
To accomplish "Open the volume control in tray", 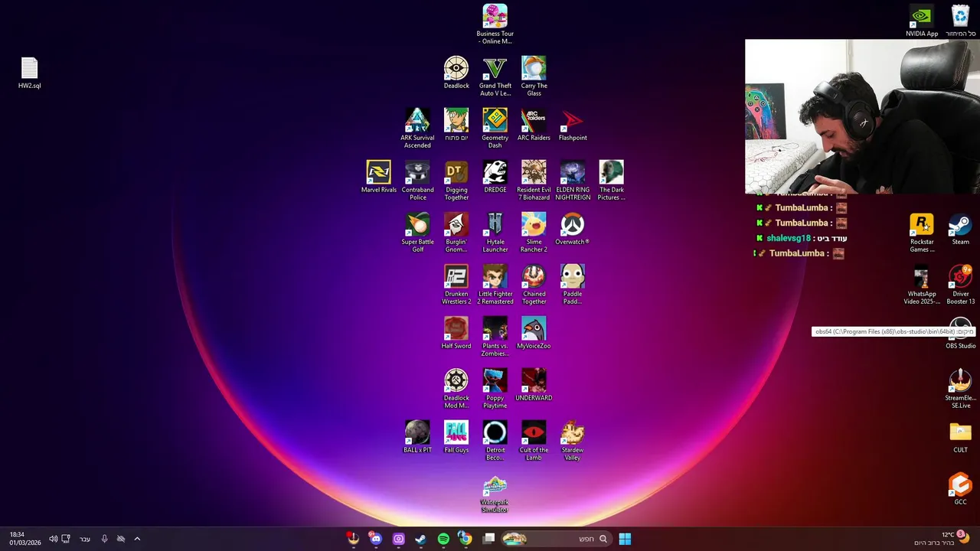I will pyautogui.click(x=53, y=539).
